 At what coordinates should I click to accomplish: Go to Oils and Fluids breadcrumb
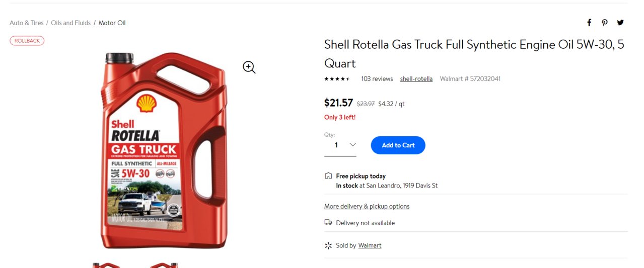pos(71,23)
